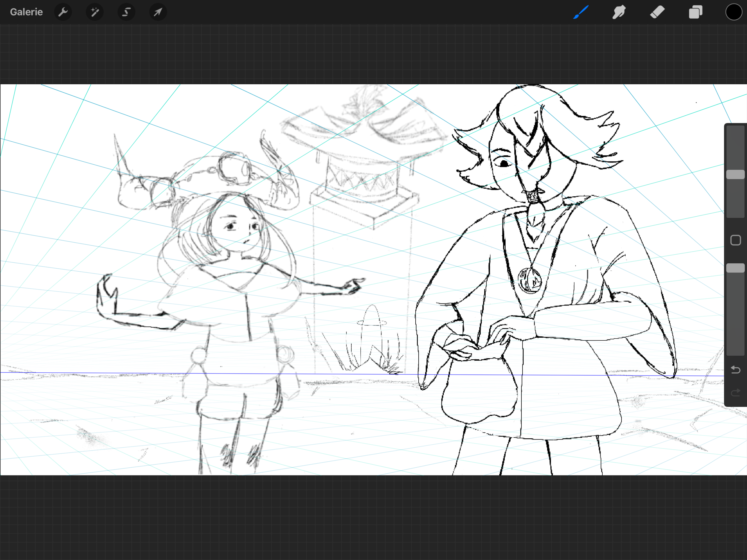Redo with the greyed arrow

pos(735,392)
